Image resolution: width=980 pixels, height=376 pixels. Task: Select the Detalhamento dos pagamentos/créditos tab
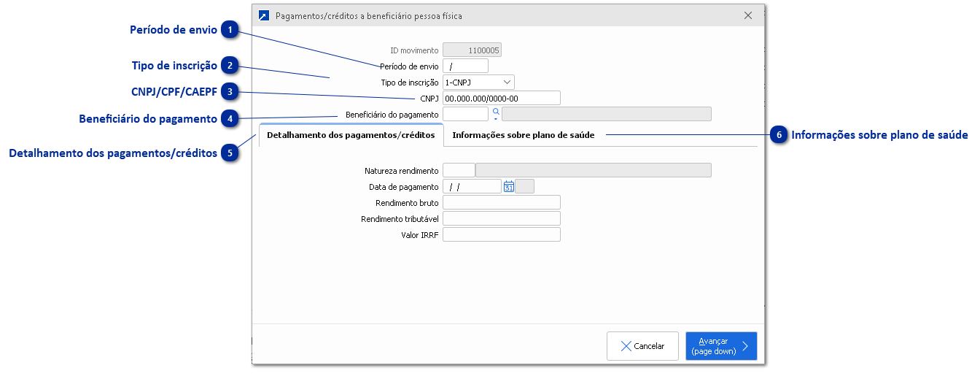tap(351, 135)
